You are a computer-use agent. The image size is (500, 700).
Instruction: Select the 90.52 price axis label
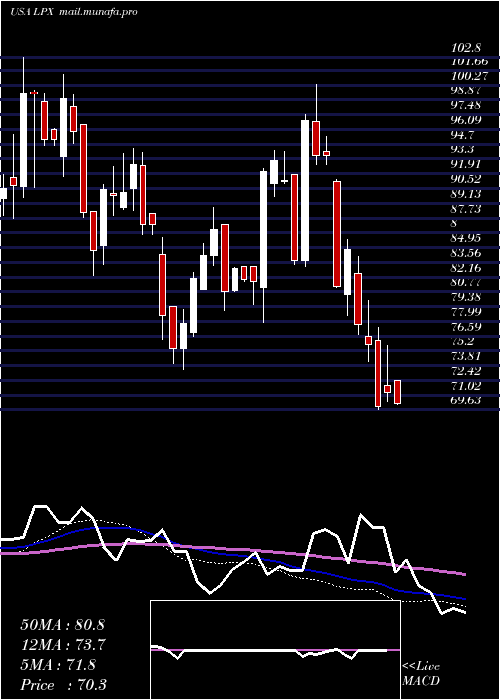[x=467, y=179]
